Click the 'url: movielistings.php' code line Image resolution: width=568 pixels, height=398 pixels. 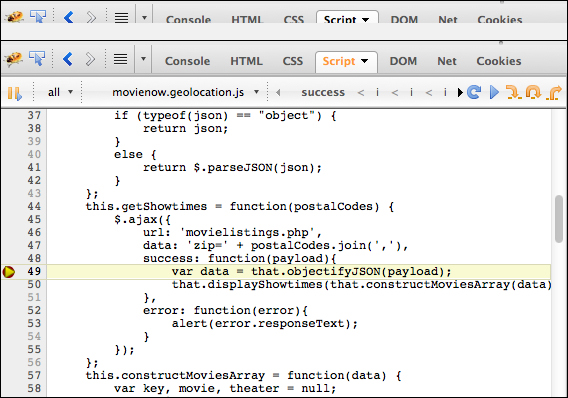(232, 232)
